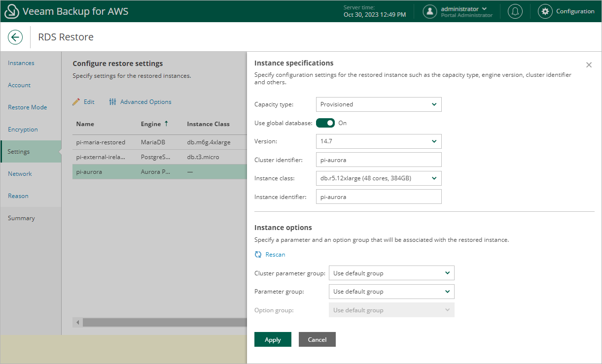Click the table horizontal scrollbar
This screenshot has height=364, width=602.
(x=164, y=323)
